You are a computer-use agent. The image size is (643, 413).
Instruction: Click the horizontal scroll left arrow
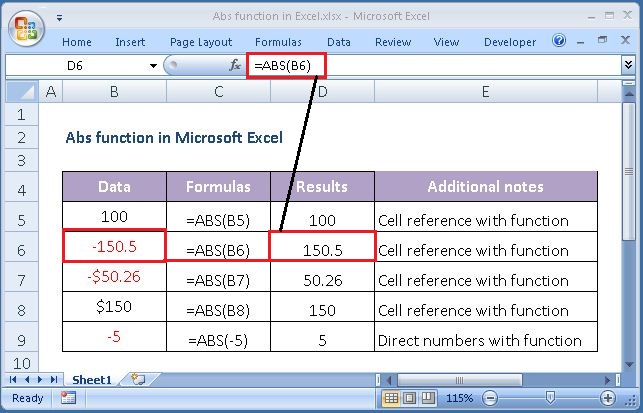[389, 380]
